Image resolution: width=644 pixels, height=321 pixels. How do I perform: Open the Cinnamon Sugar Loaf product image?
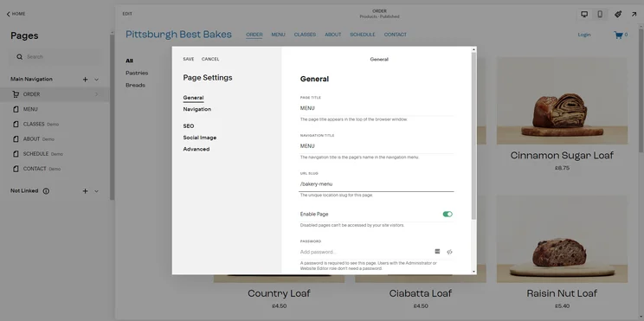(x=562, y=100)
